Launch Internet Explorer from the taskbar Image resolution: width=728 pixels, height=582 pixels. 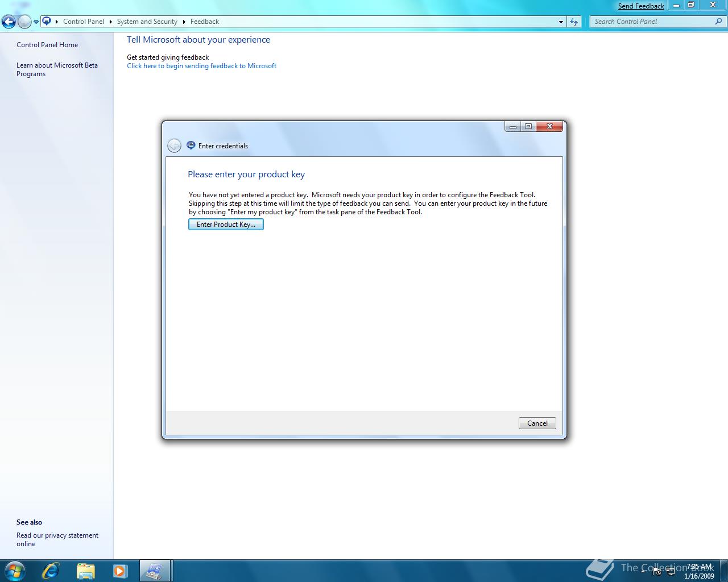[51, 571]
